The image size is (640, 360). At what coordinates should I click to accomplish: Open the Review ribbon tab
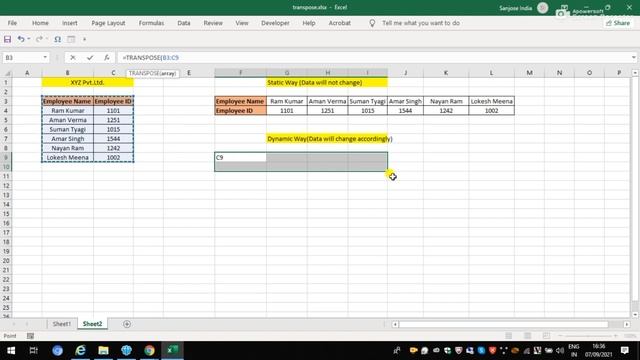pyautogui.click(x=213, y=23)
